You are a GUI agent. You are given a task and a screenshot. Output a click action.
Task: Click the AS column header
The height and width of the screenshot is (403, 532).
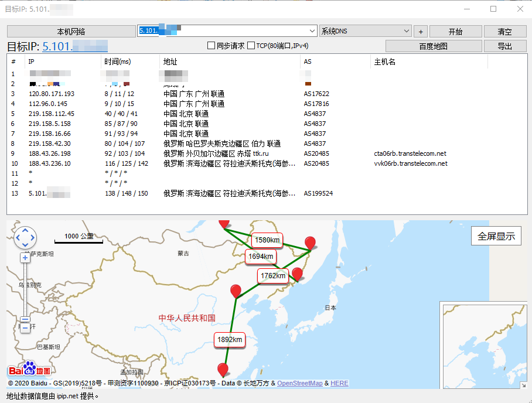[x=308, y=62]
